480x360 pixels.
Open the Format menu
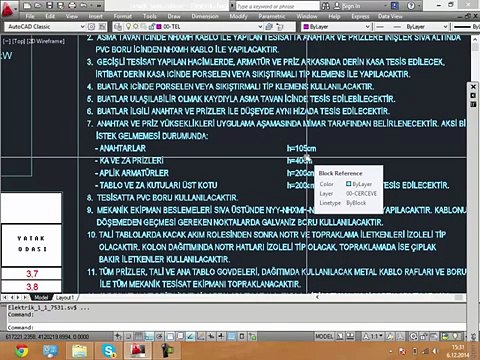click(x=122, y=16)
